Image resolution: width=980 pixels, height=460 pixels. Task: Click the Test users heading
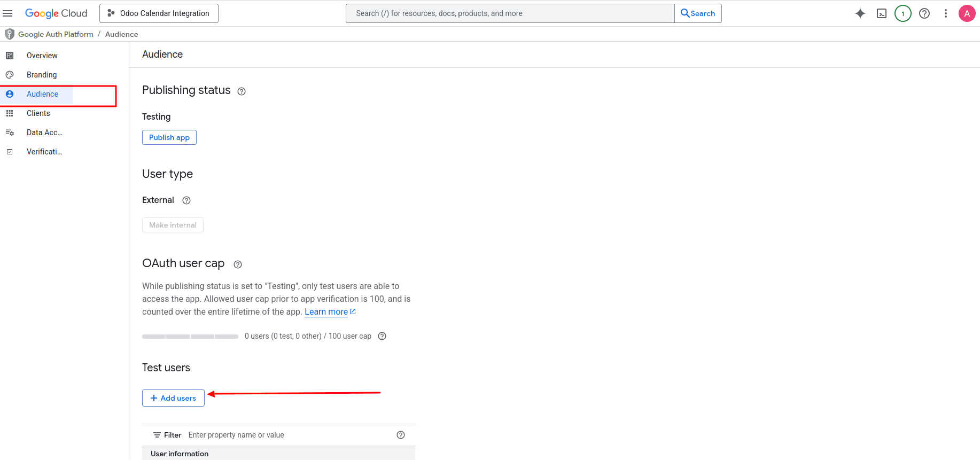pyautogui.click(x=166, y=368)
